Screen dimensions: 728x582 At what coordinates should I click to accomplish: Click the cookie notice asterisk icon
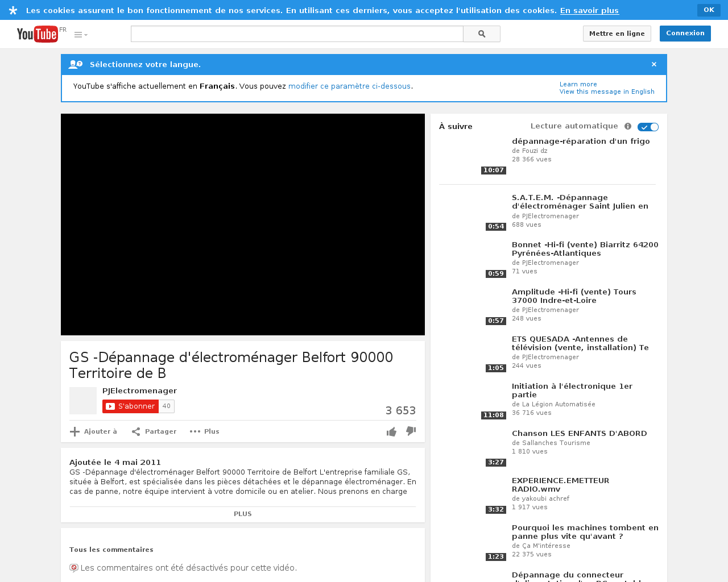(x=13, y=10)
